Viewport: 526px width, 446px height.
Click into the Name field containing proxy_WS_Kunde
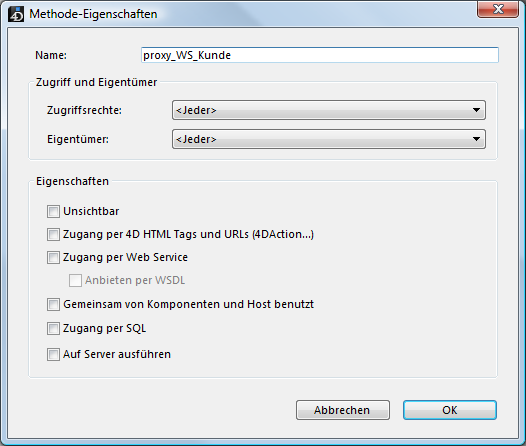tap(320, 55)
